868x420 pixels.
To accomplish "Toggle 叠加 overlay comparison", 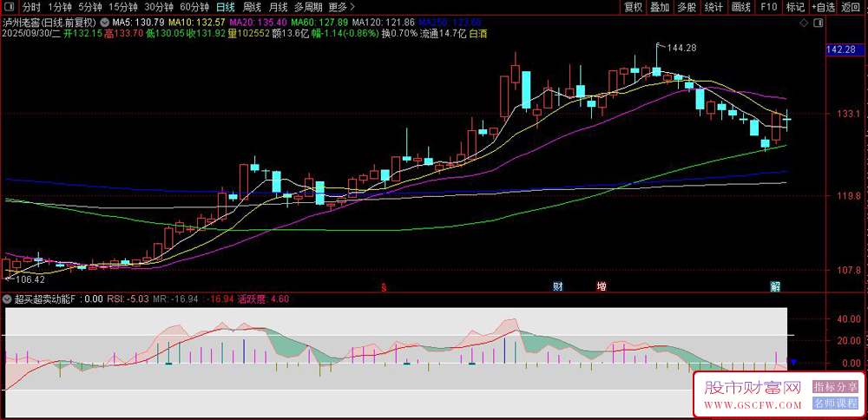I will 660,7.
